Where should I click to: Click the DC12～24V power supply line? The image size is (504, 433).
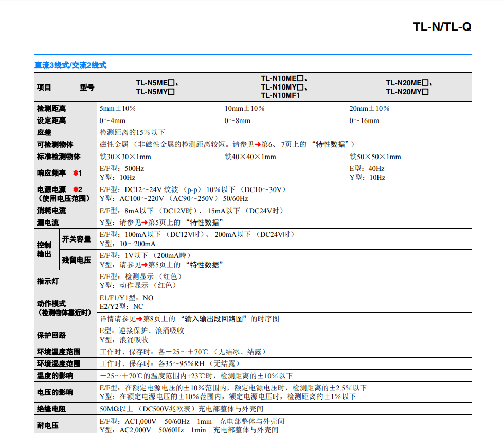192,189
